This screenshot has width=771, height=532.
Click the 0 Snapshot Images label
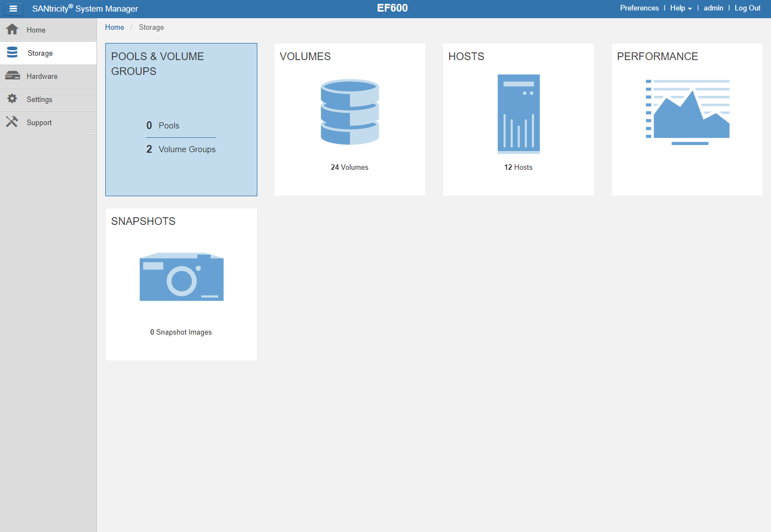click(x=181, y=332)
